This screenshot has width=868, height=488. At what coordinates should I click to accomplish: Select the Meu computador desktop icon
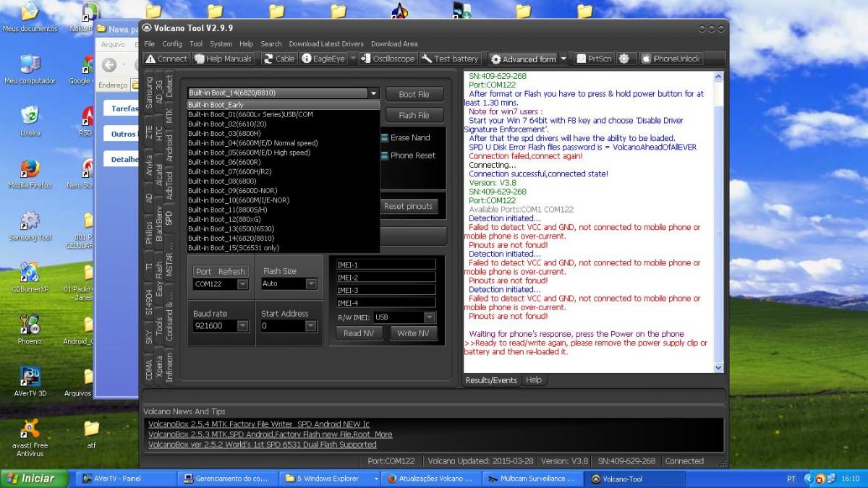30,69
